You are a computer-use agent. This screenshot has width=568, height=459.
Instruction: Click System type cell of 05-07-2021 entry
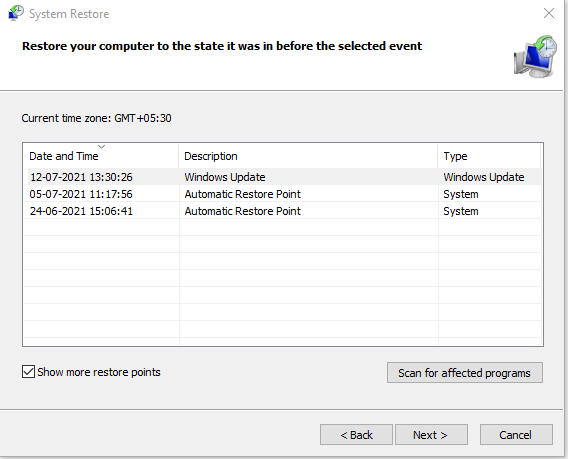click(x=461, y=194)
